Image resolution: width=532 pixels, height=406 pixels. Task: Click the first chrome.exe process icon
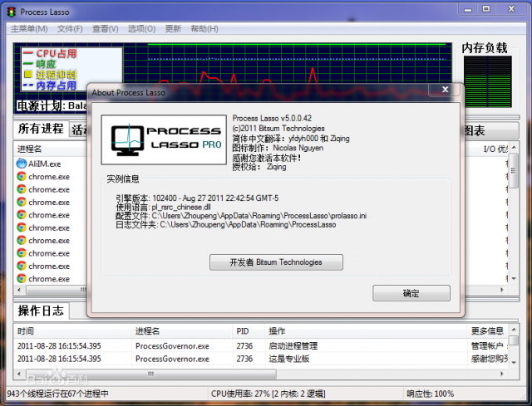coord(21,177)
